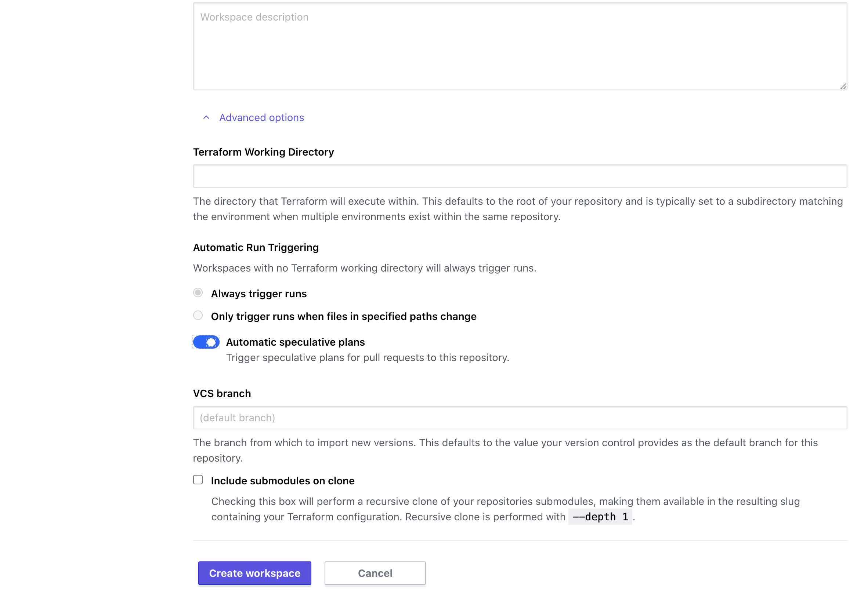Screen dimensions: 868x615
Task: Click the VCS branch section heading
Action: click(x=222, y=393)
